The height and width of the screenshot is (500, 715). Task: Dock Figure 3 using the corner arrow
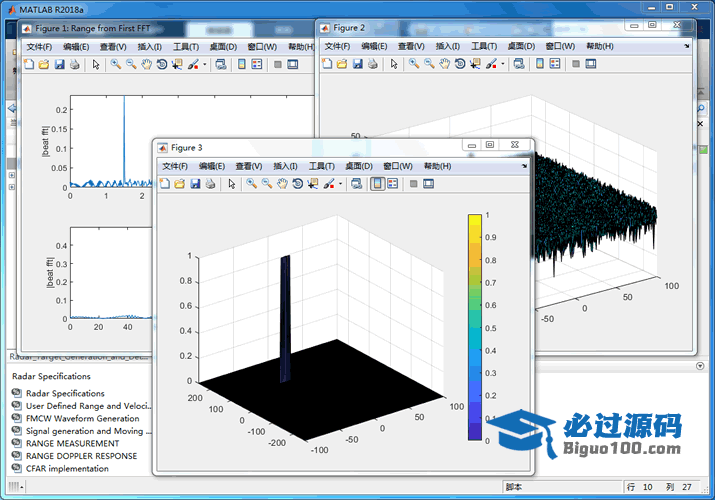(524, 166)
